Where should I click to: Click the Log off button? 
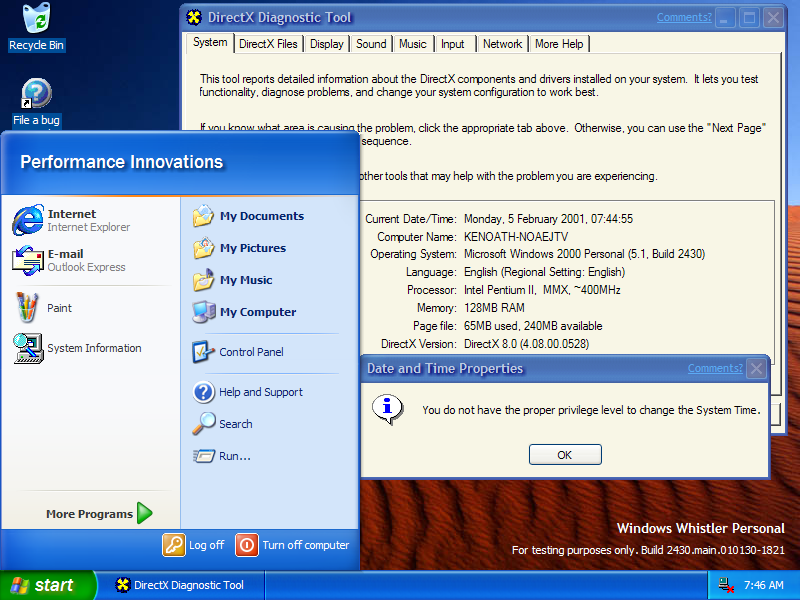pyautogui.click(x=194, y=545)
